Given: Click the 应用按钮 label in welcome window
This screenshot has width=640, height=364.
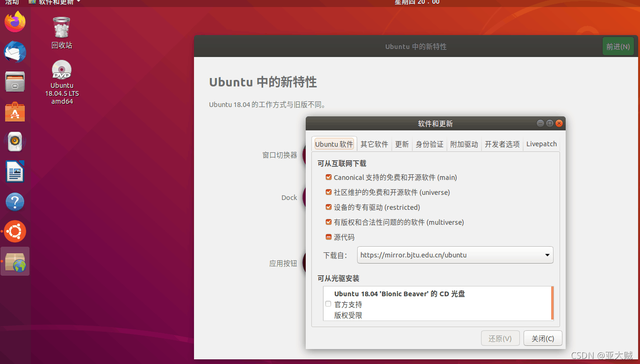Looking at the screenshot, I should click(x=283, y=264).
